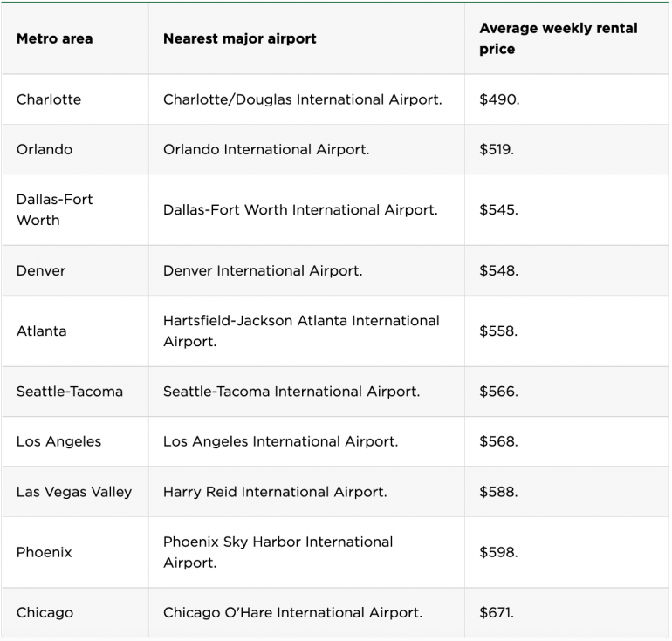672x641 pixels.
Task: Select the Charlotte metro area cell
Action: [x=49, y=99]
